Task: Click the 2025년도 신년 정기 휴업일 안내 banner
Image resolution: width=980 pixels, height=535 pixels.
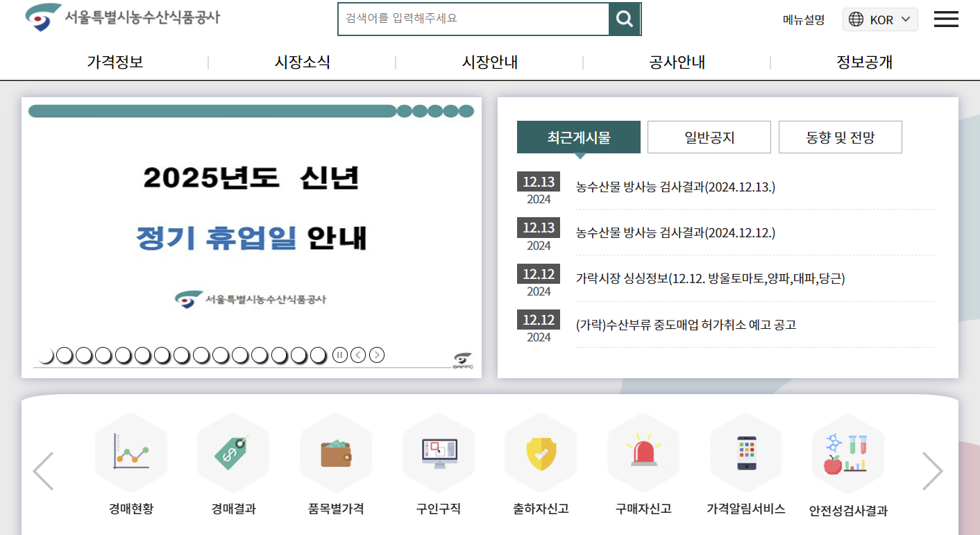Action: [251, 237]
